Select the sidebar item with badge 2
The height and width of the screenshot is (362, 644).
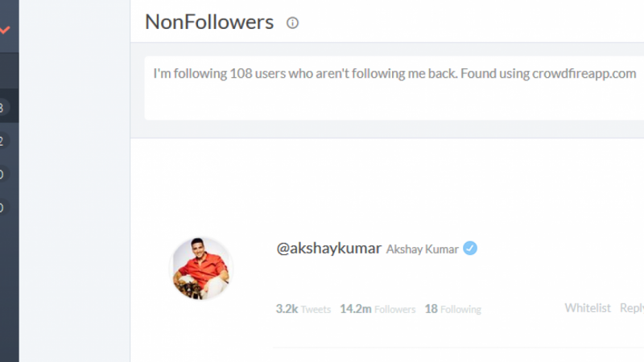9,141
